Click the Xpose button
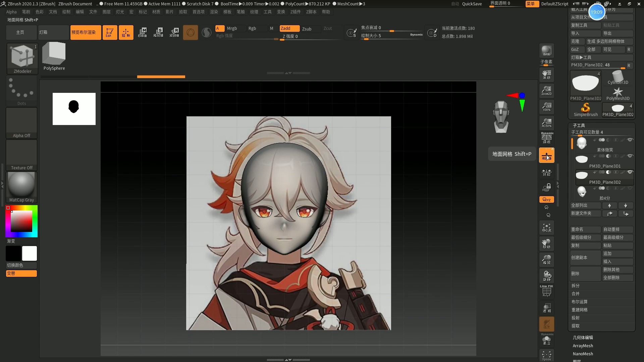 (546, 356)
